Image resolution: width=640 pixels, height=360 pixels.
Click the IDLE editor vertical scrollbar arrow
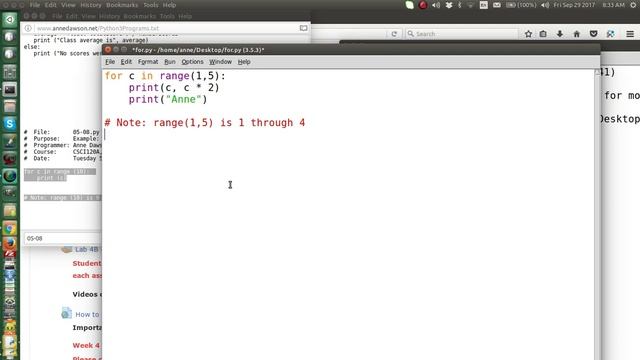coord(597,72)
